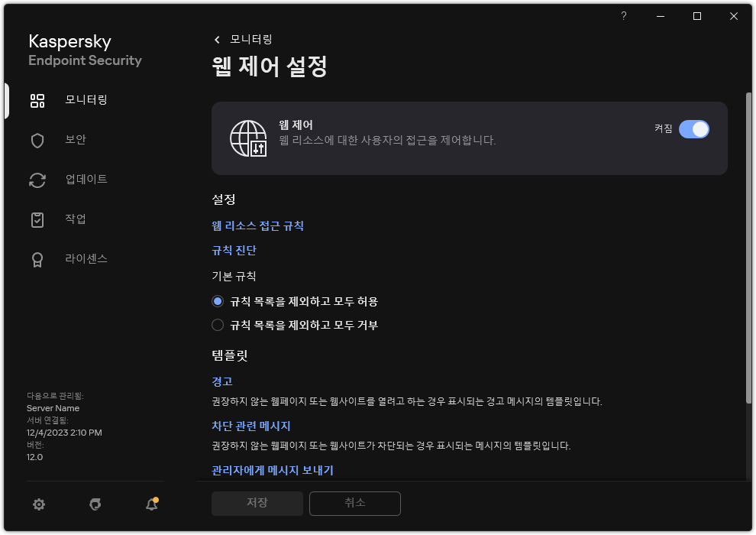Click the Kaspersky support icon at bottom
Image resolution: width=756 pixels, height=535 pixels.
pos(95,504)
